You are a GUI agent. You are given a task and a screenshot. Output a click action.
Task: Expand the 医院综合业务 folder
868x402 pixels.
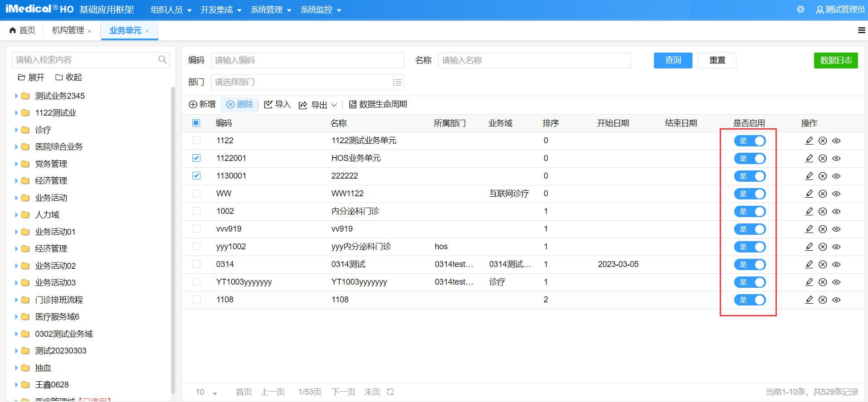[x=16, y=147]
